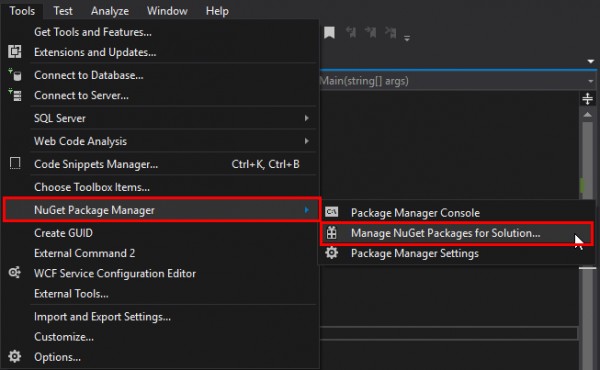Click the Connect to Server icon
The image size is (600, 370).
pos(15,95)
